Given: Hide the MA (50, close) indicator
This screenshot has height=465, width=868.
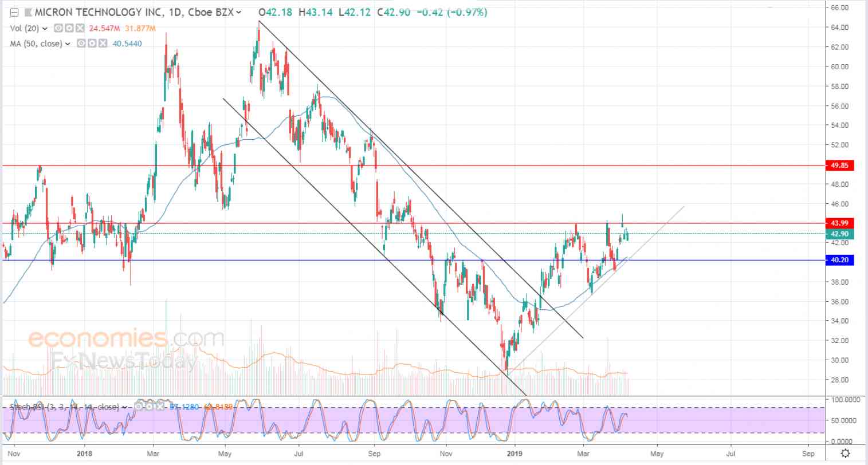Looking at the screenshot, I should pos(81,44).
